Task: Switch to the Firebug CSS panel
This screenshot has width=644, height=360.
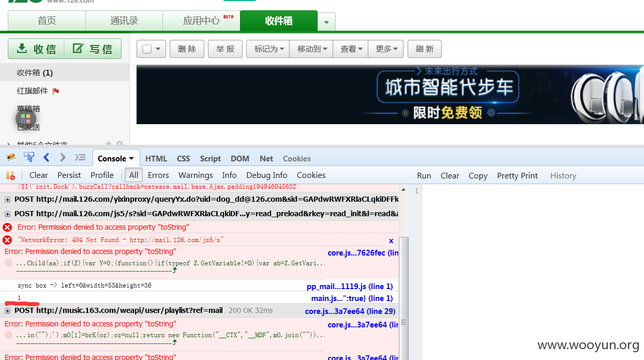Action: 183,159
